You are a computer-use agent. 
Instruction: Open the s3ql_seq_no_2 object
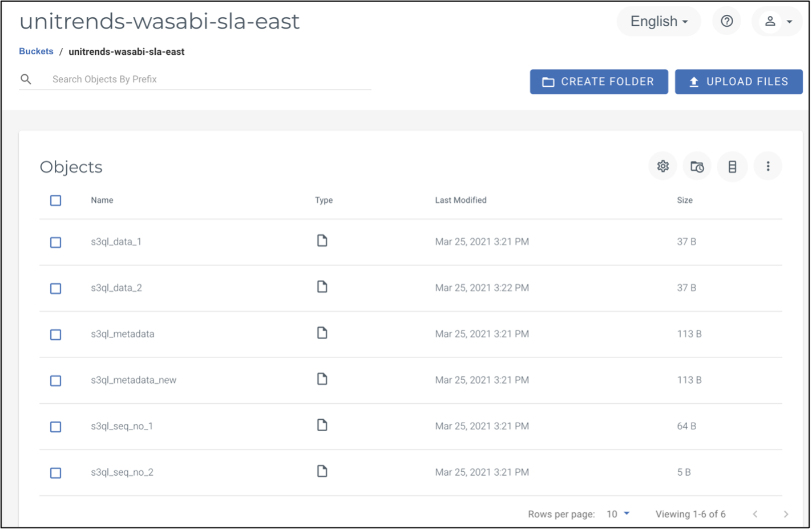(122, 472)
